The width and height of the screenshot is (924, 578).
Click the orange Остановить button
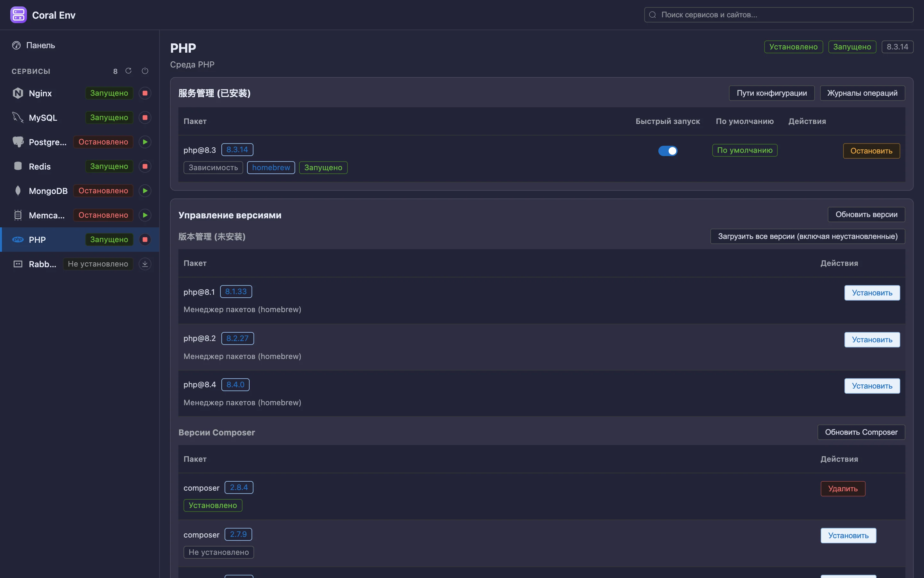pyautogui.click(x=871, y=151)
